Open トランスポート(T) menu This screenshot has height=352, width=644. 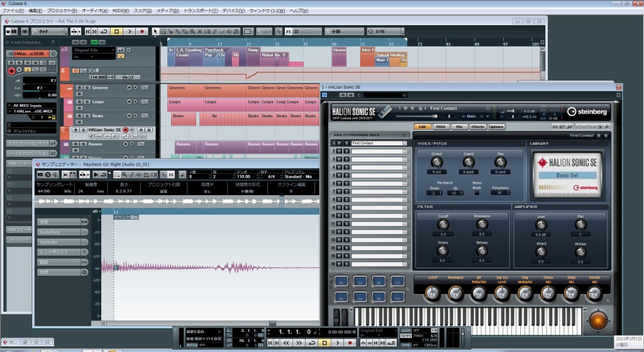201,11
